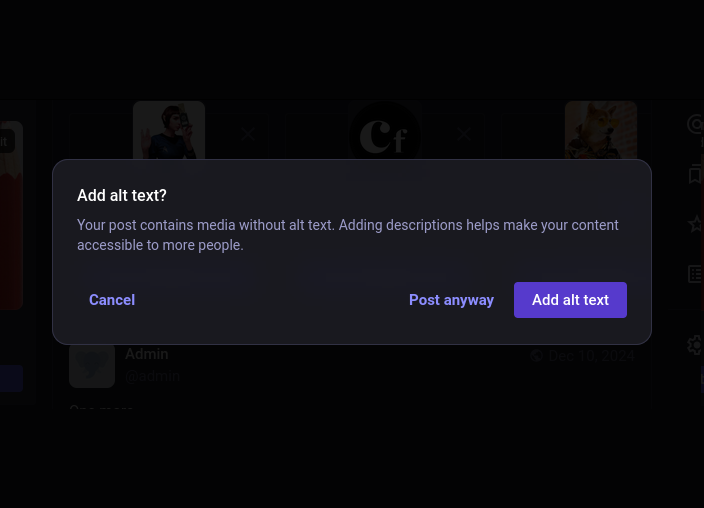Choose Post anyway without alt text
704x508 pixels.
451,300
